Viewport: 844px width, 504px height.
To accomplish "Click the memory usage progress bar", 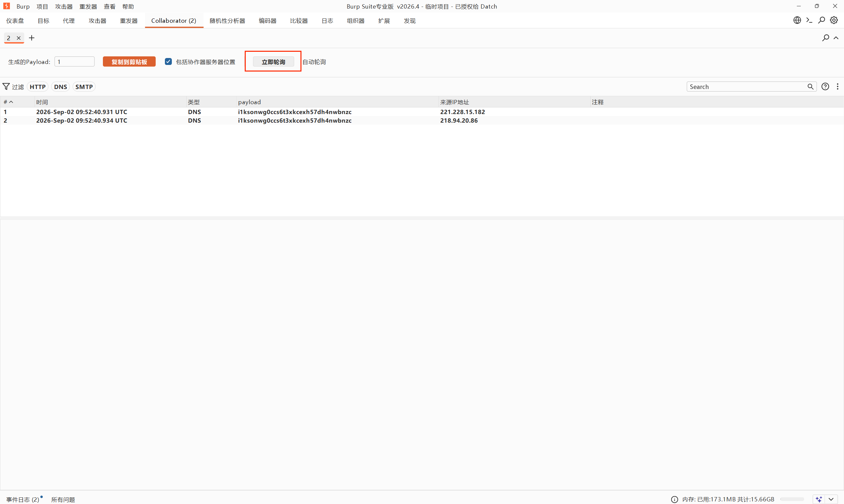I will coord(792,499).
